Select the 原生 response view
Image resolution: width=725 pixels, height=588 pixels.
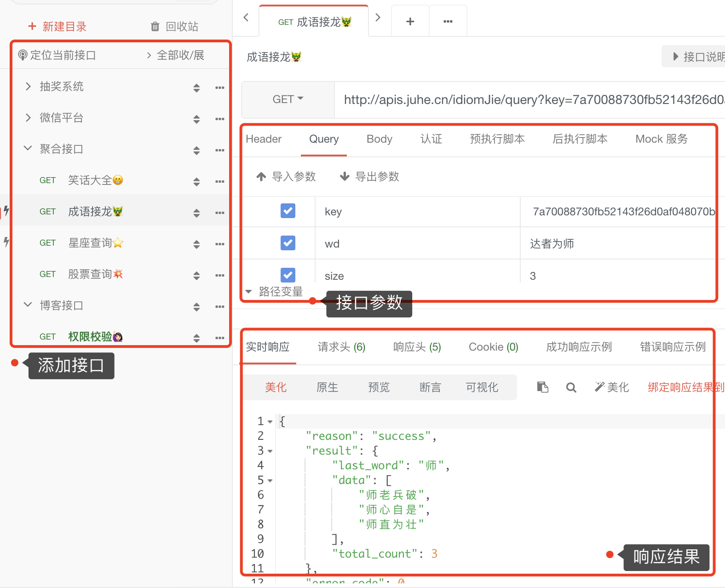pyautogui.click(x=328, y=387)
